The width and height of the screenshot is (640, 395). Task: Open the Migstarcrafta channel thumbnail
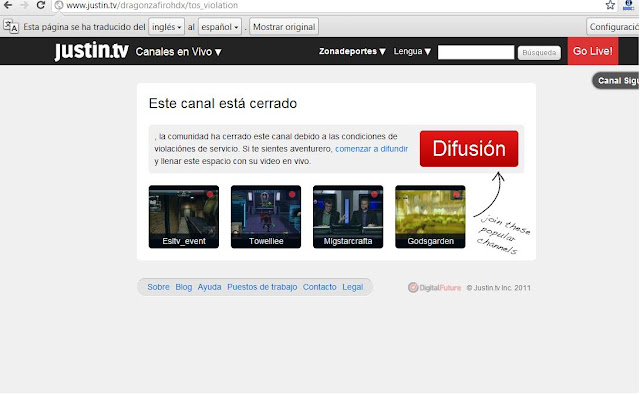point(348,217)
